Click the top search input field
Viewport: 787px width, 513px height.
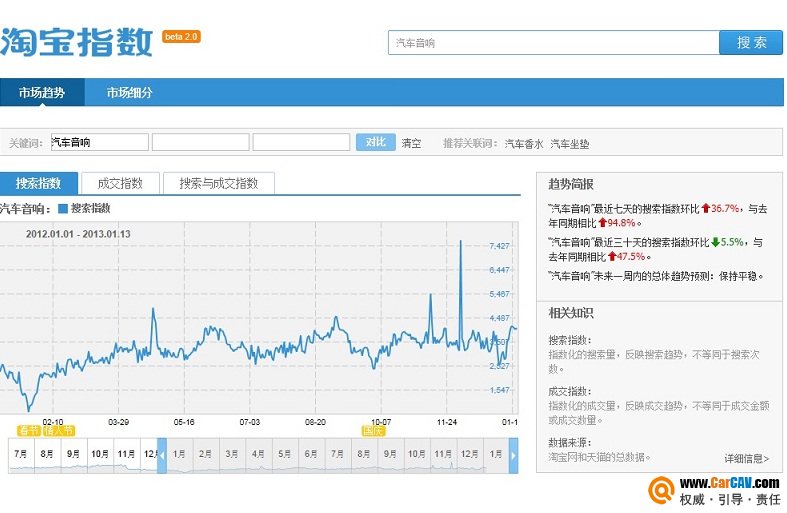tap(554, 43)
